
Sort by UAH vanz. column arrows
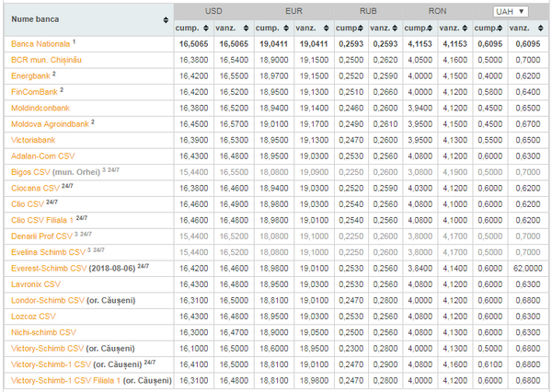(541, 29)
